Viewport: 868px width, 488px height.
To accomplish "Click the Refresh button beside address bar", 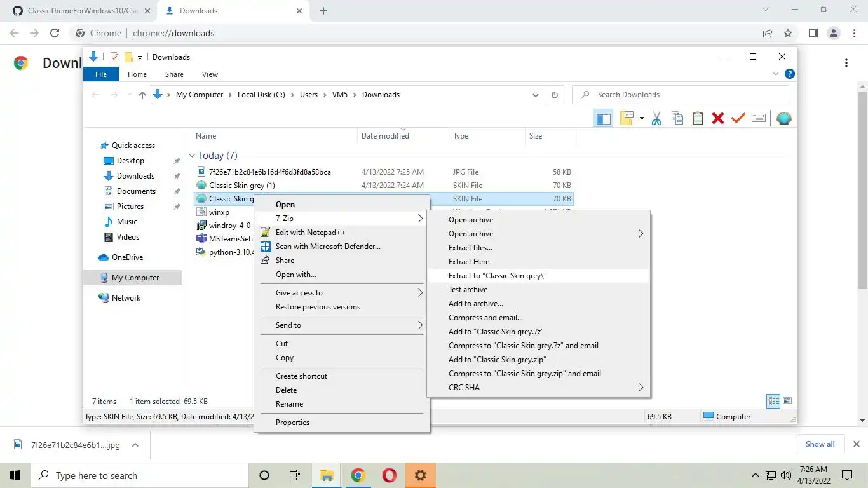I will coord(555,95).
